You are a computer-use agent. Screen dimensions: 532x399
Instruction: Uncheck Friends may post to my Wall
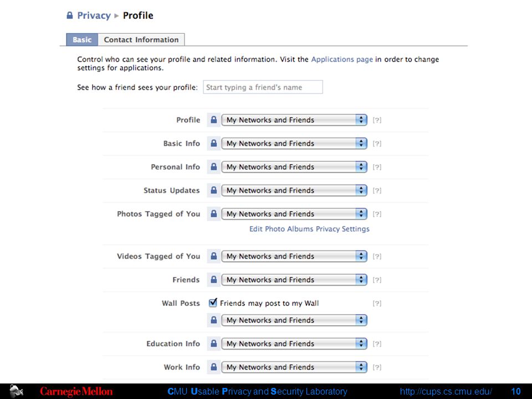213,303
